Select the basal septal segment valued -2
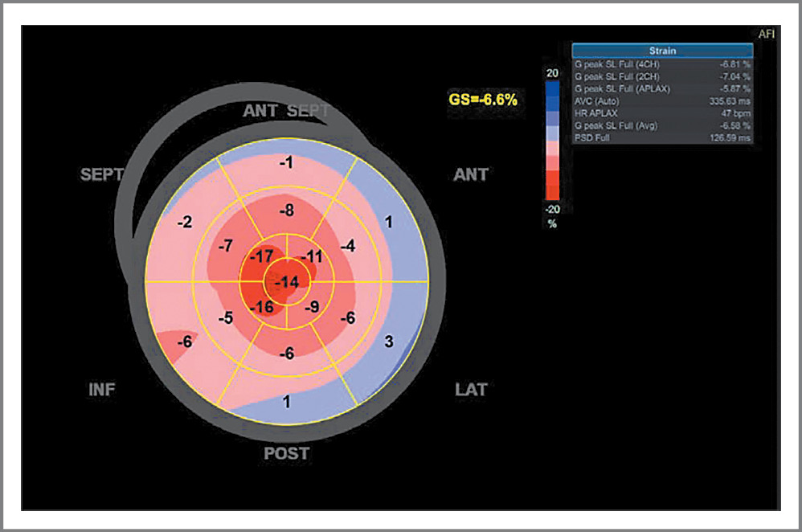Viewport: 802px width, 532px height. tap(185, 222)
